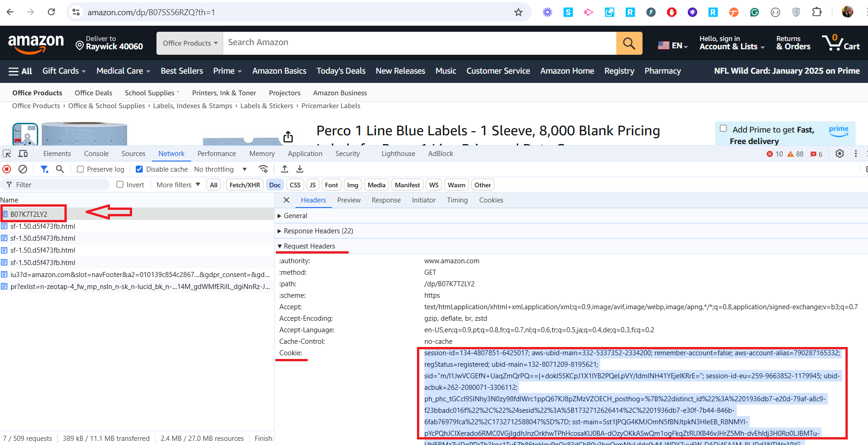Click the issues count indicator showing 6
The image size is (868, 445).
click(816, 154)
